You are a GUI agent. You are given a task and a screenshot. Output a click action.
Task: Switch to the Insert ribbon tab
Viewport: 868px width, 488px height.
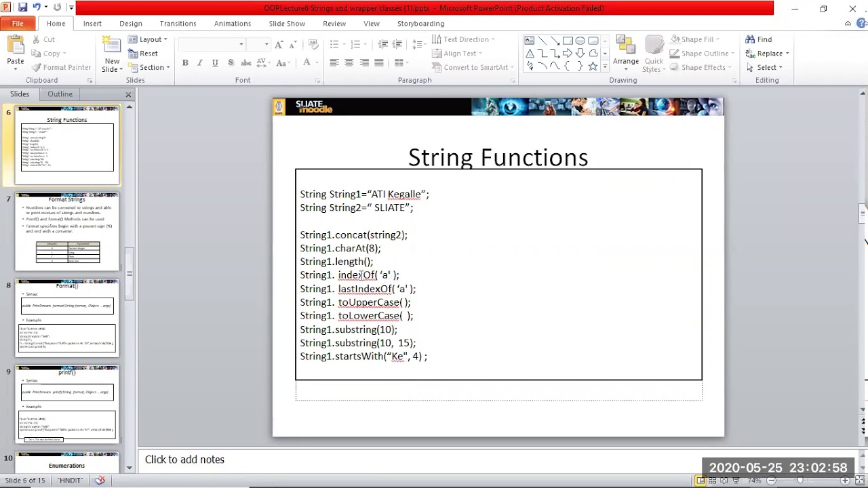pyautogui.click(x=92, y=23)
